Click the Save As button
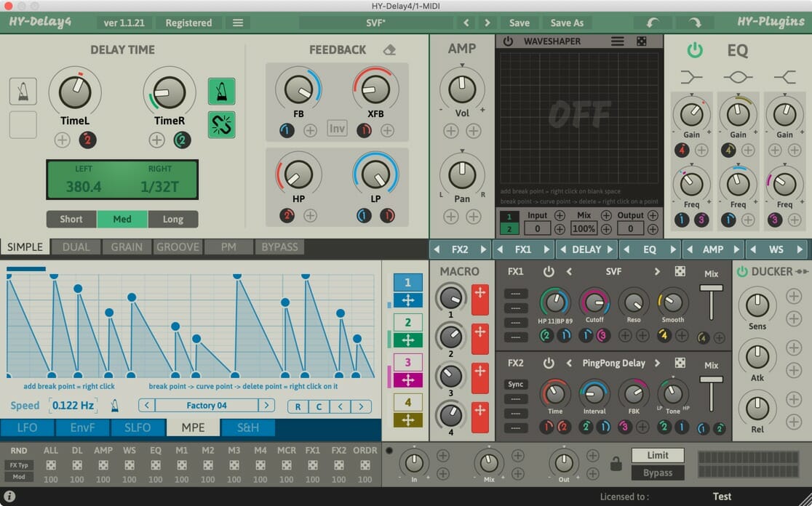 (567, 23)
